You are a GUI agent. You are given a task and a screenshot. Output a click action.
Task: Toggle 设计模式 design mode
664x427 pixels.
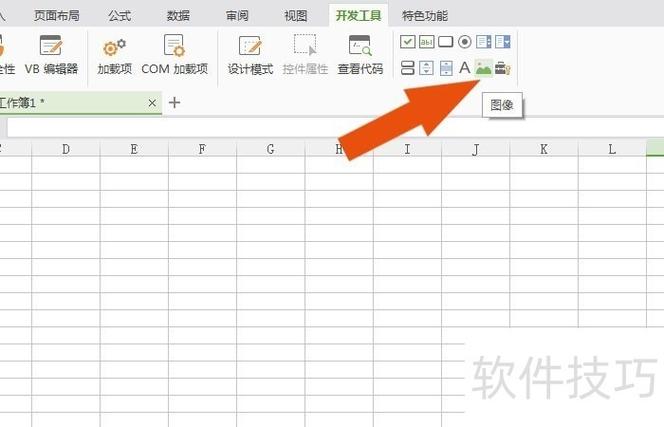(250, 56)
